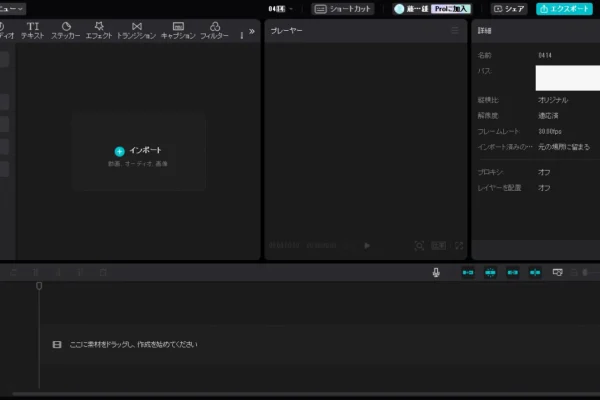Select the フィルター (Filter) tab
The height and width of the screenshot is (400, 600).
(x=214, y=30)
